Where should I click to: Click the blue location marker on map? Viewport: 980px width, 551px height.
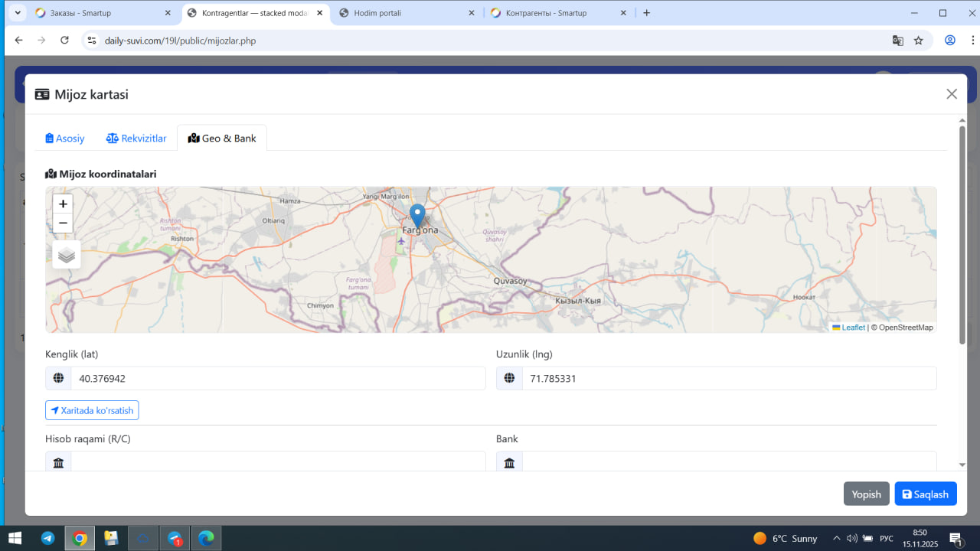pyautogui.click(x=417, y=215)
